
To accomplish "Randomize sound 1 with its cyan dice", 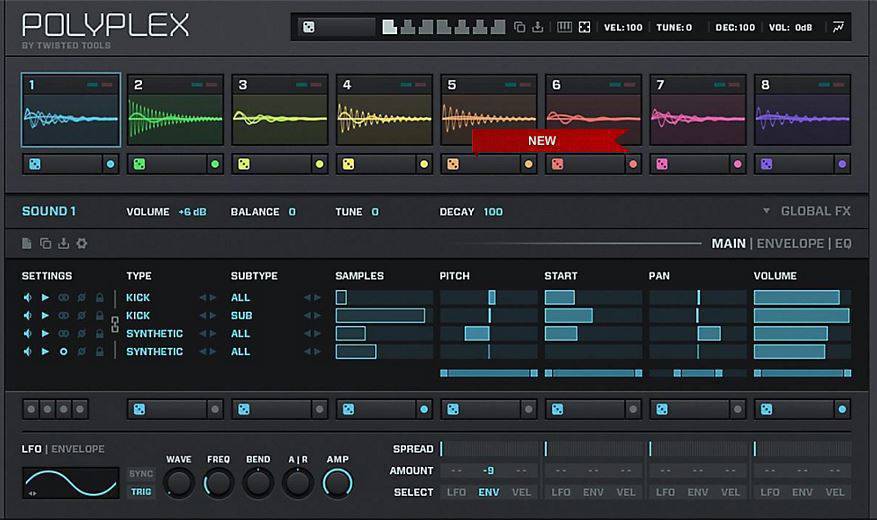I will coord(35,164).
